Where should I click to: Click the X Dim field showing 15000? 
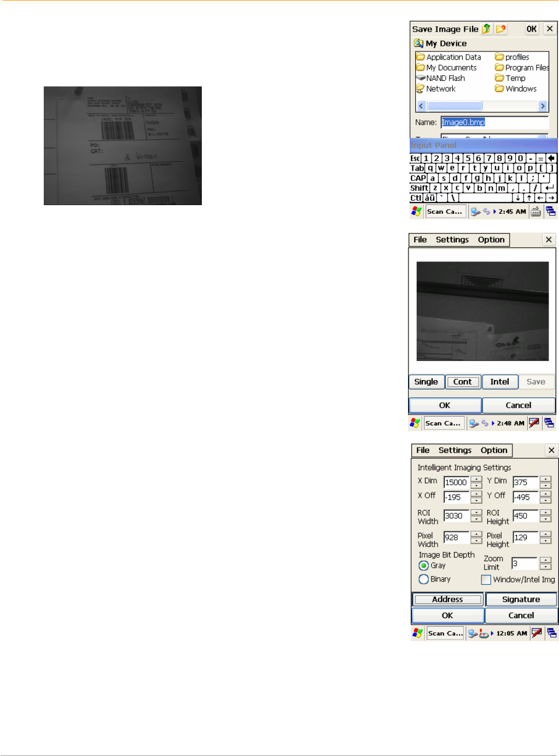point(457,482)
